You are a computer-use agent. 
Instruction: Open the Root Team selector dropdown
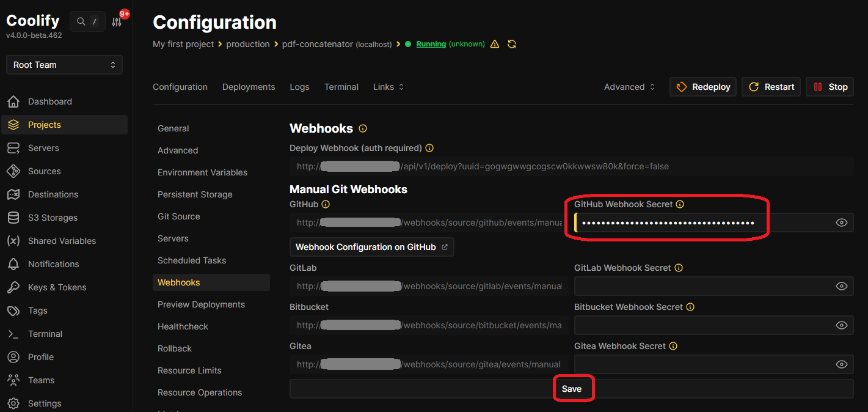point(64,65)
